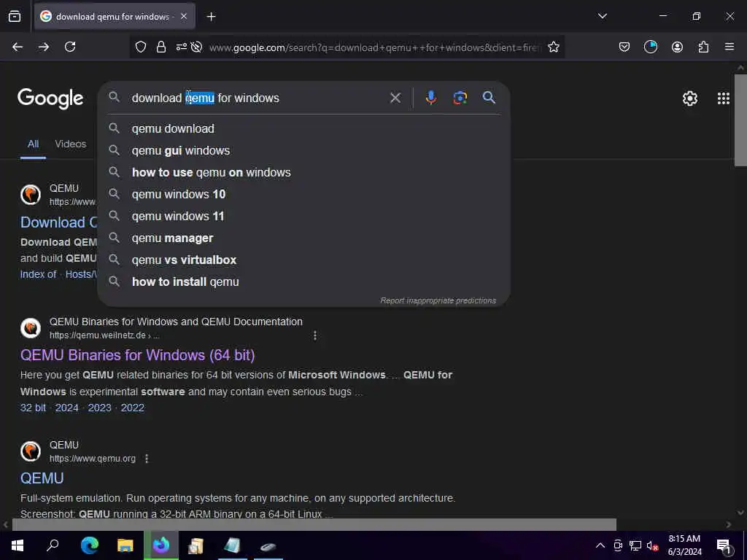747x560 pixels.
Task: Open more options for www.qemu.org result
Action: point(147,459)
